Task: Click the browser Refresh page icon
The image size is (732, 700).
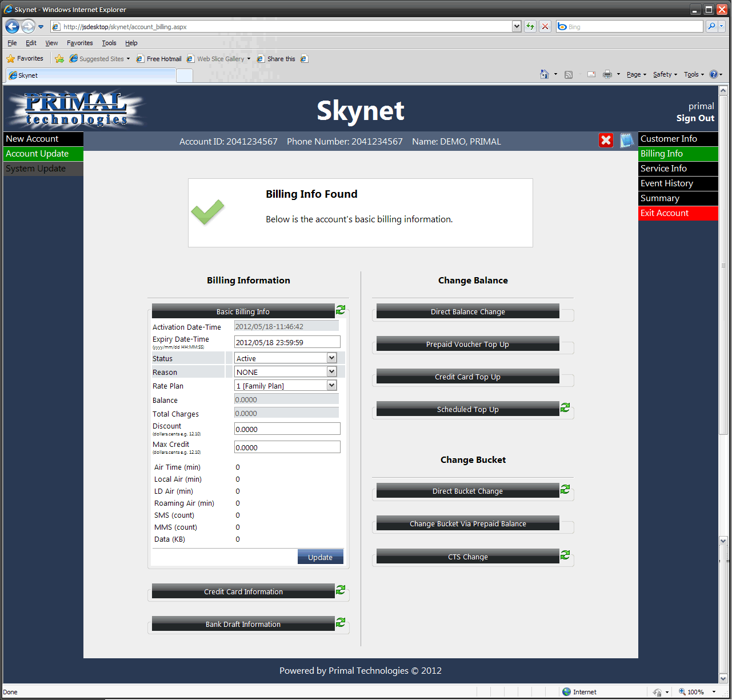Action: 530,26
